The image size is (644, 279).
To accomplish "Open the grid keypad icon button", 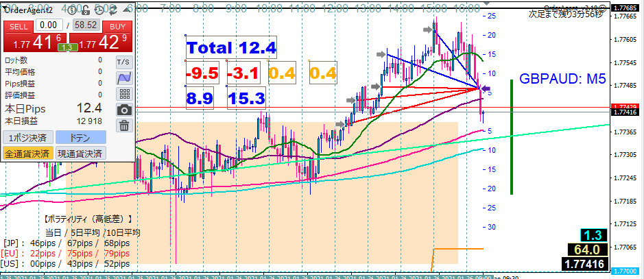I will 123,94.
